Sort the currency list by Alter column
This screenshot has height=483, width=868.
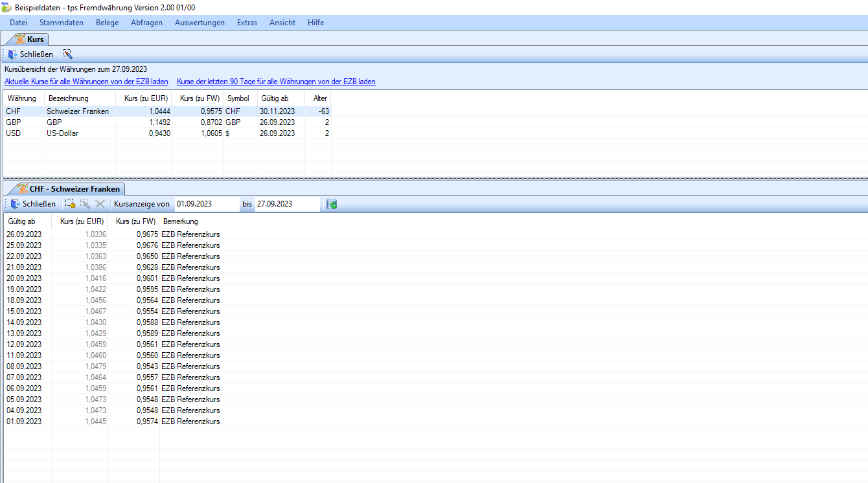tap(320, 98)
